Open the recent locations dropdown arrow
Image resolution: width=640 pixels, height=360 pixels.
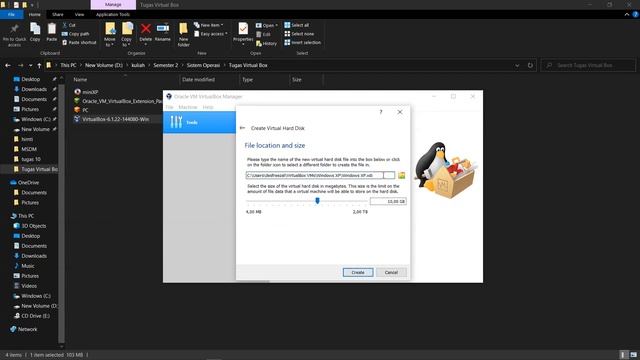(30, 65)
